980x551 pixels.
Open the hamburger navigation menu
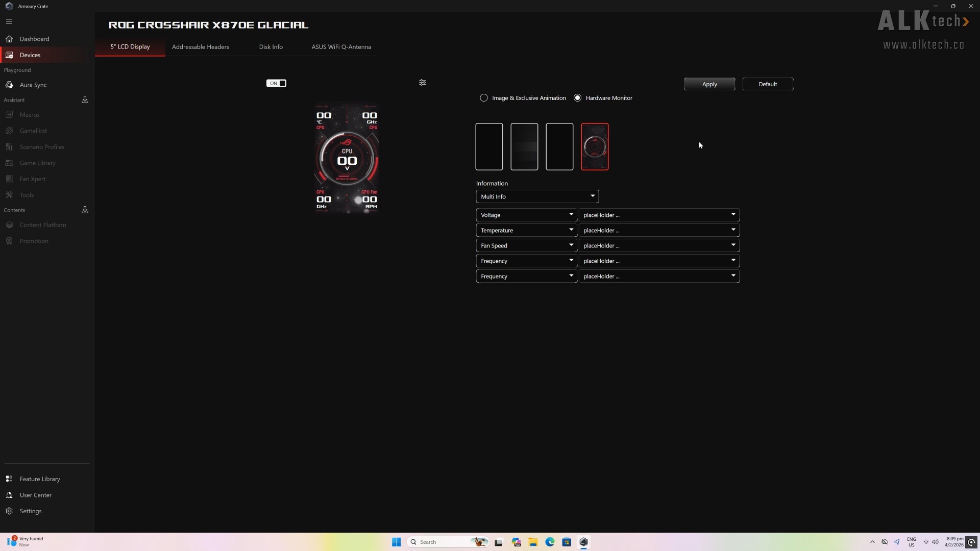(9, 21)
